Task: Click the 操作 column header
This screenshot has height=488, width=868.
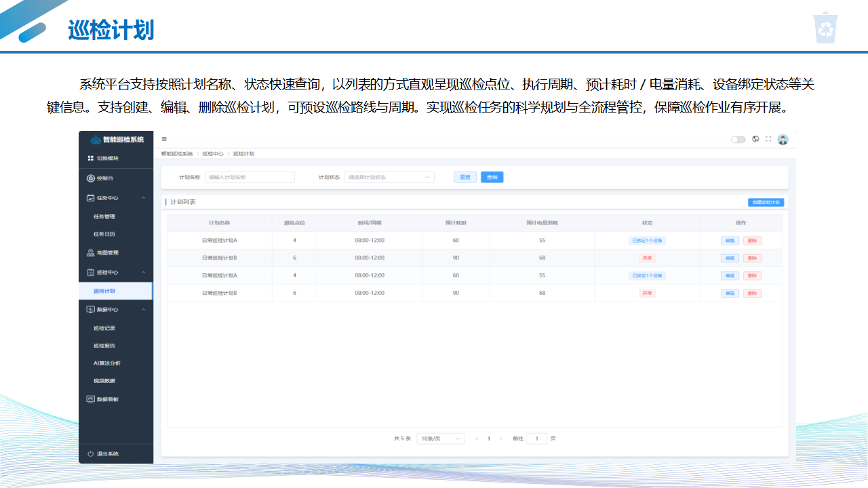Action: [741, 223]
